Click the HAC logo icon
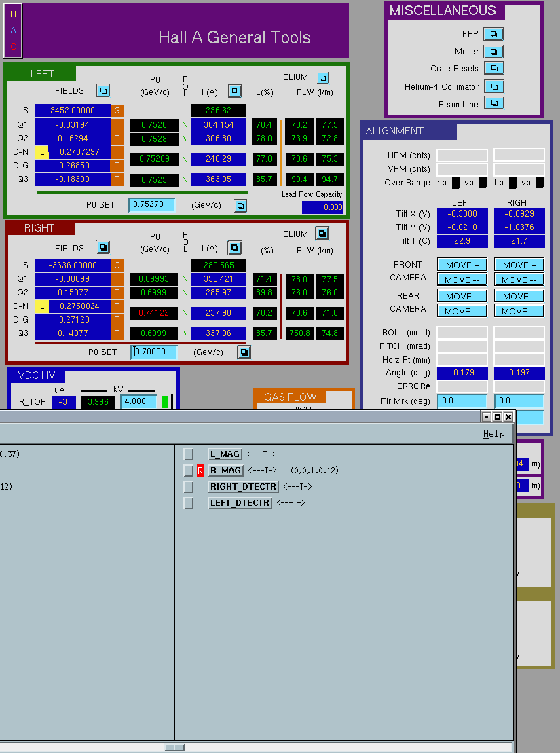The image size is (560, 753). click(x=13, y=31)
